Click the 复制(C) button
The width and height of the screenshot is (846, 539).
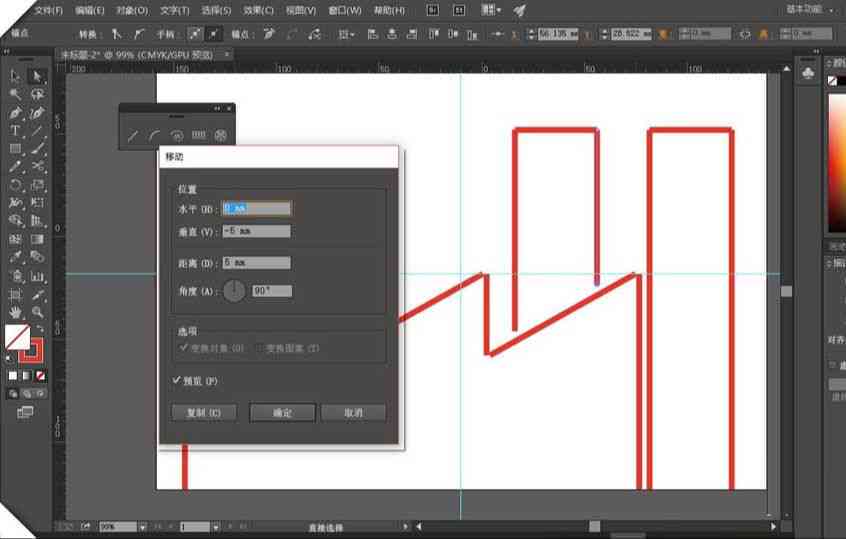point(204,413)
